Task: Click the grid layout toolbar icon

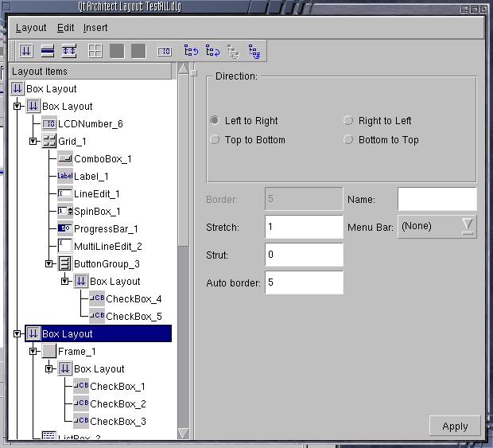Action: pos(95,51)
